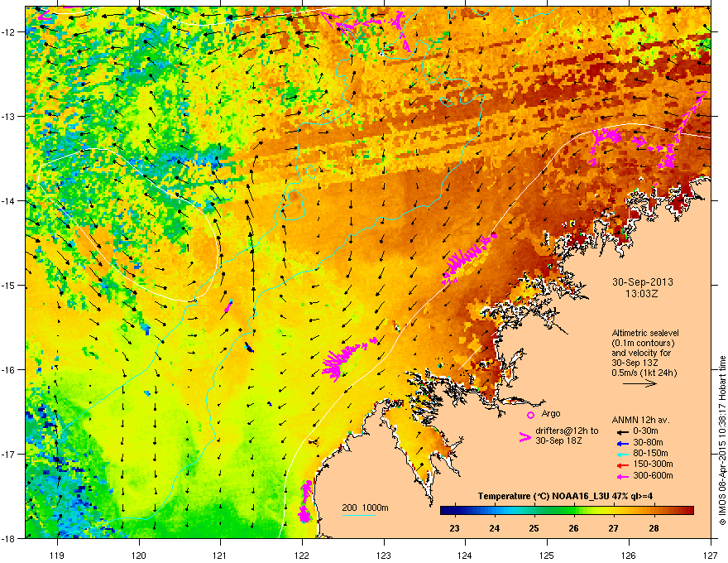Click the 121 longitude axis label

pos(220,555)
